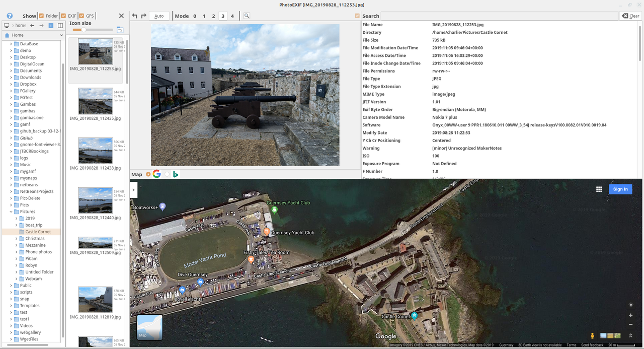Click the magnifier zoom icon in toolbar
This screenshot has width=644, height=349.
tap(247, 16)
